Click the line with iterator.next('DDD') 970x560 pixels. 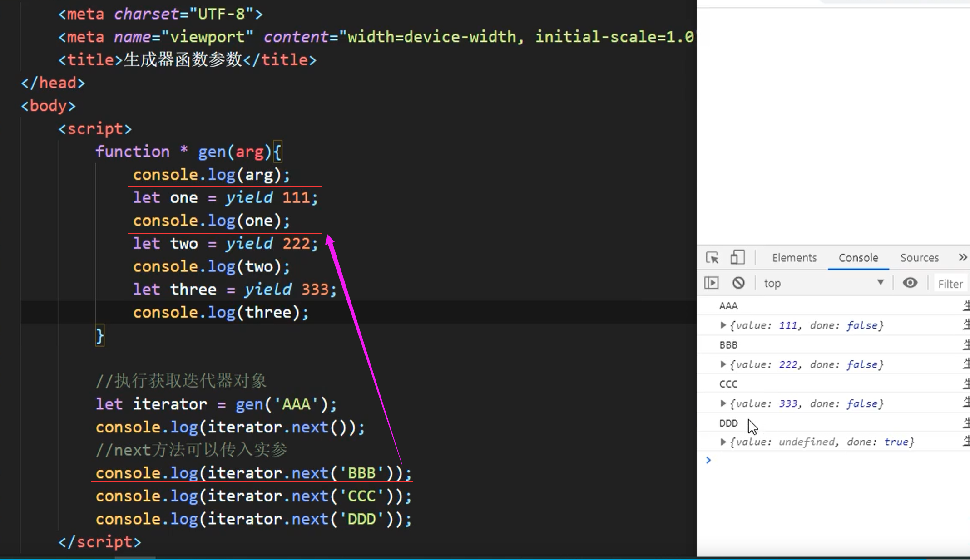click(253, 519)
